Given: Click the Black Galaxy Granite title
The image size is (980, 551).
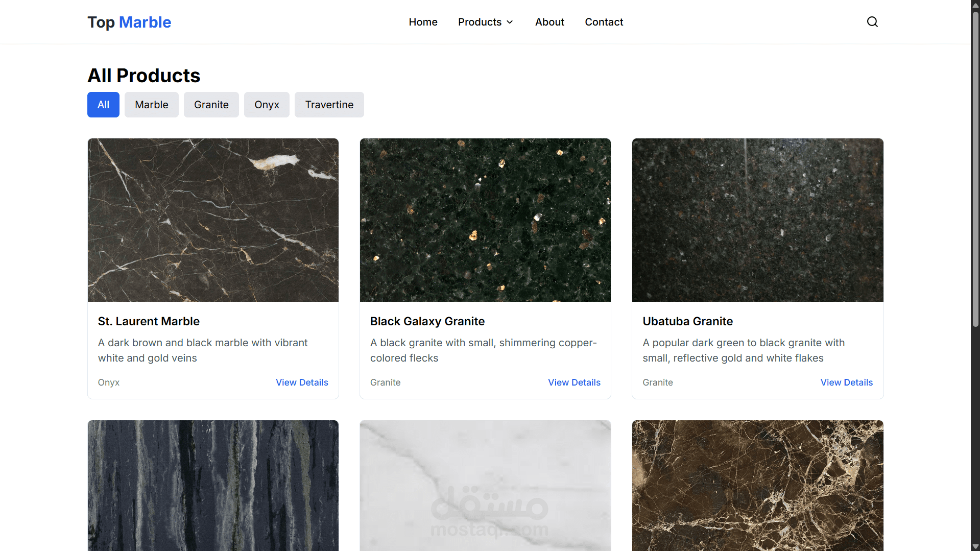Looking at the screenshot, I should [427, 321].
